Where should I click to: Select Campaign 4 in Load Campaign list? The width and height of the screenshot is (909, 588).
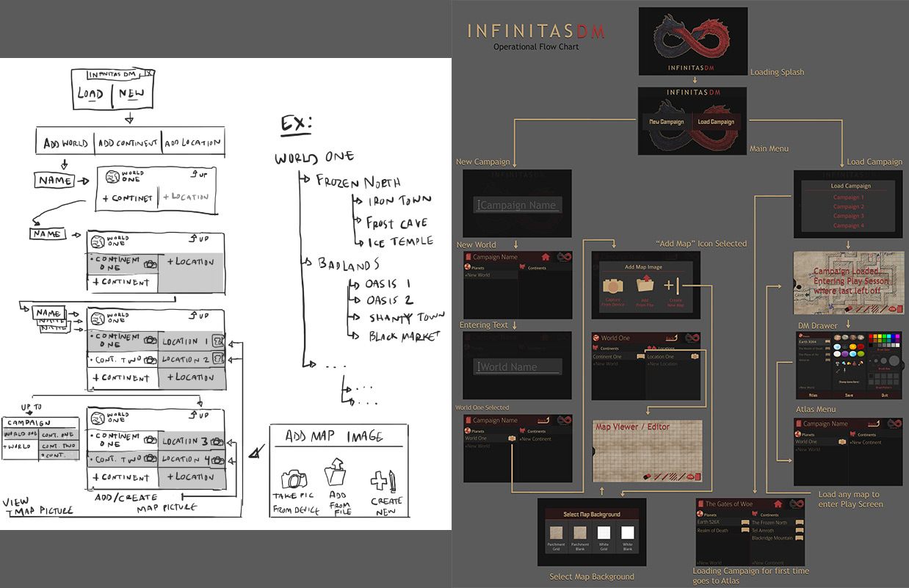848,226
